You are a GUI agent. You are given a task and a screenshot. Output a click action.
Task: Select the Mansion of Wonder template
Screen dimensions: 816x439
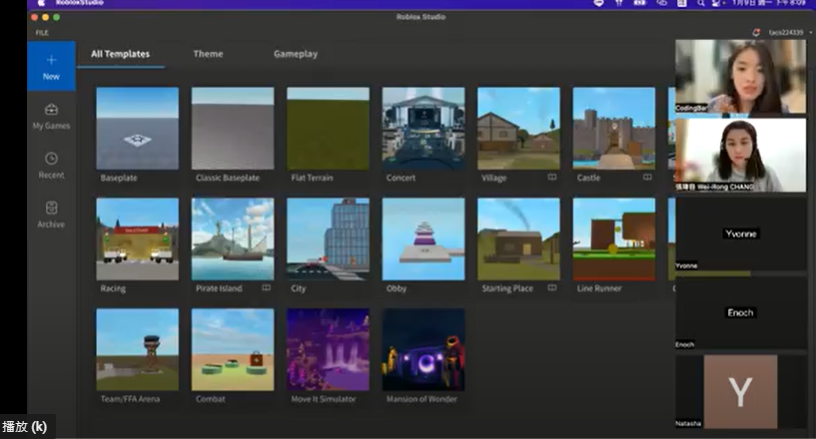[x=423, y=350]
